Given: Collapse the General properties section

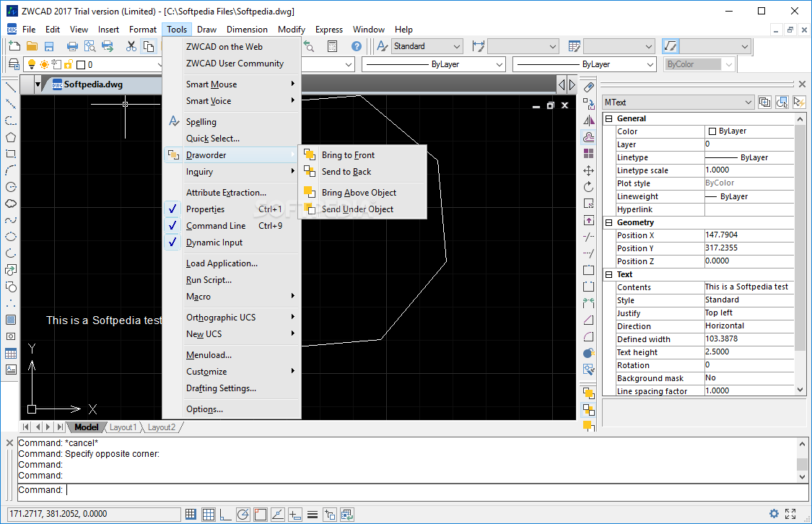Looking at the screenshot, I should click(609, 118).
